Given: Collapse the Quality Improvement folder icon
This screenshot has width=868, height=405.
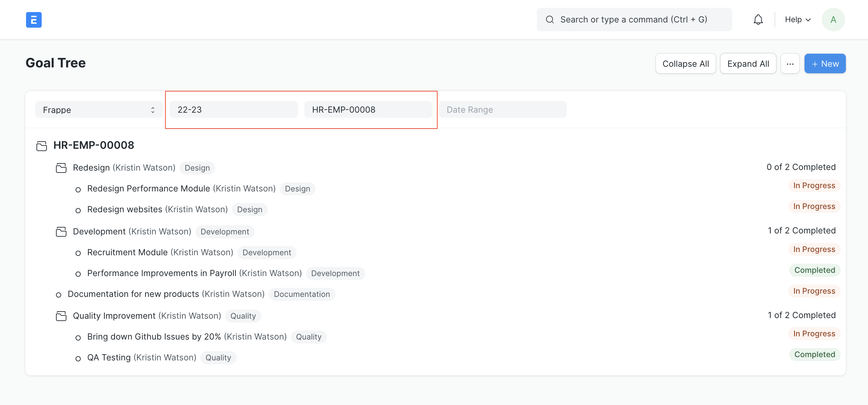Looking at the screenshot, I should 61,316.
